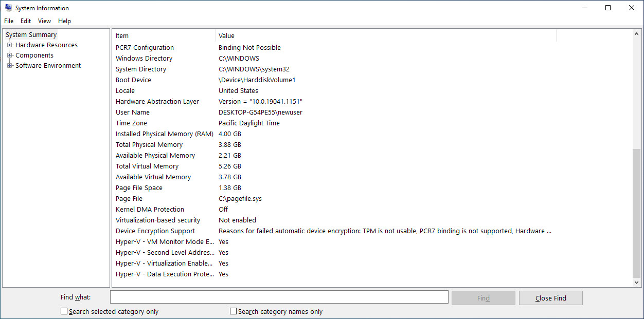The image size is (644, 319).
Task: Expand the Hardware Resources node
Action: [9, 45]
